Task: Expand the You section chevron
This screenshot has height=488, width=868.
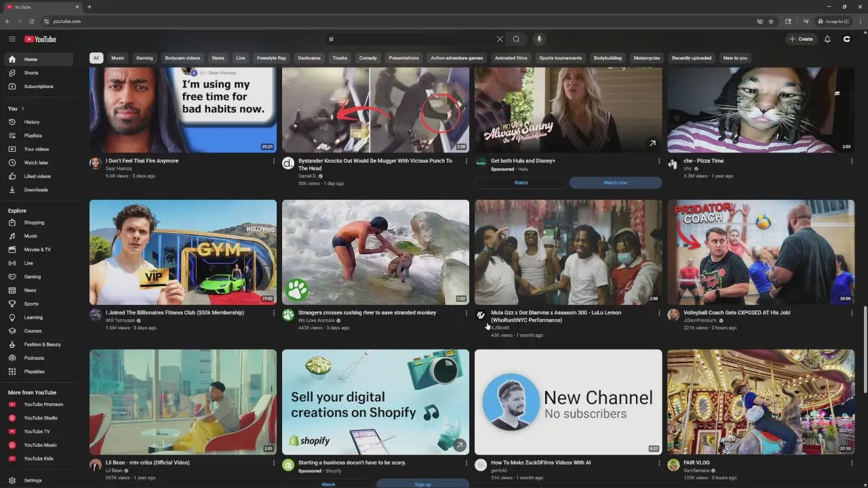Action: tap(22, 108)
